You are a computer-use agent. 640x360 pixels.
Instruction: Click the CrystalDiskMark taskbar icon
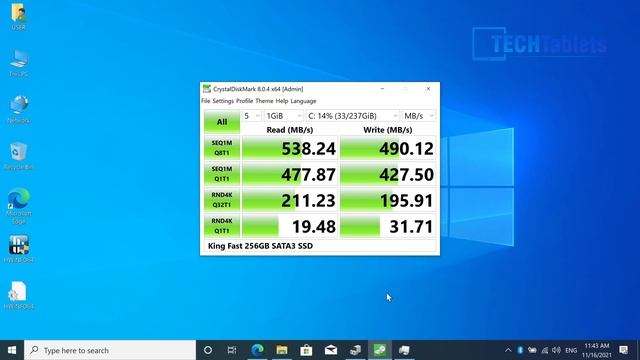click(380, 350)
